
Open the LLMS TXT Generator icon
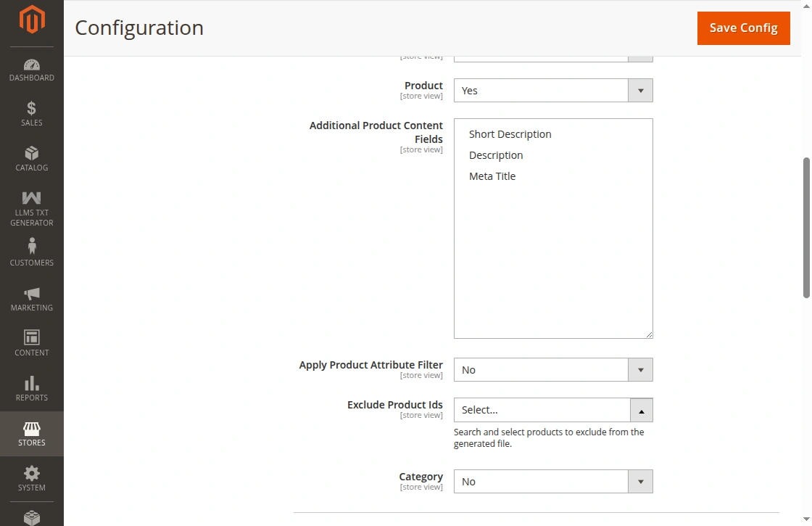(32, 198)
